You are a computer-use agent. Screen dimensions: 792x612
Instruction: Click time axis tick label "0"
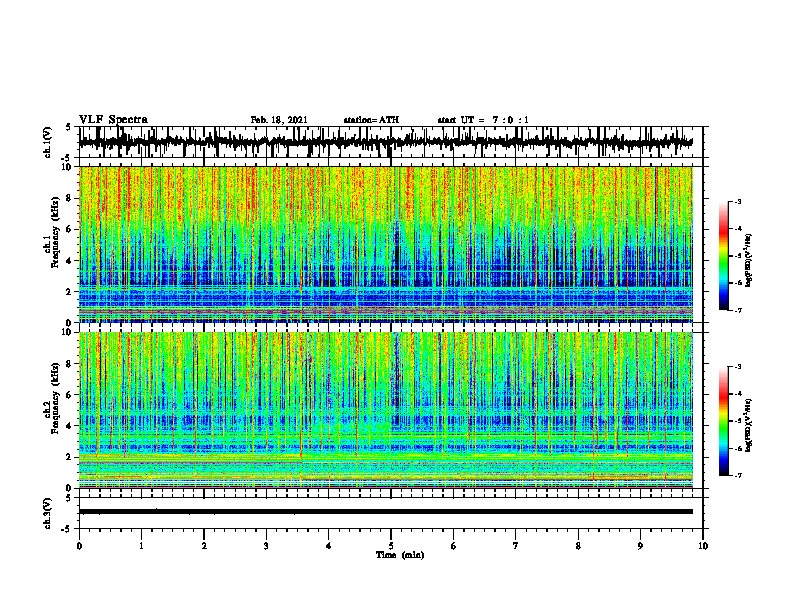tap(79, 546)
